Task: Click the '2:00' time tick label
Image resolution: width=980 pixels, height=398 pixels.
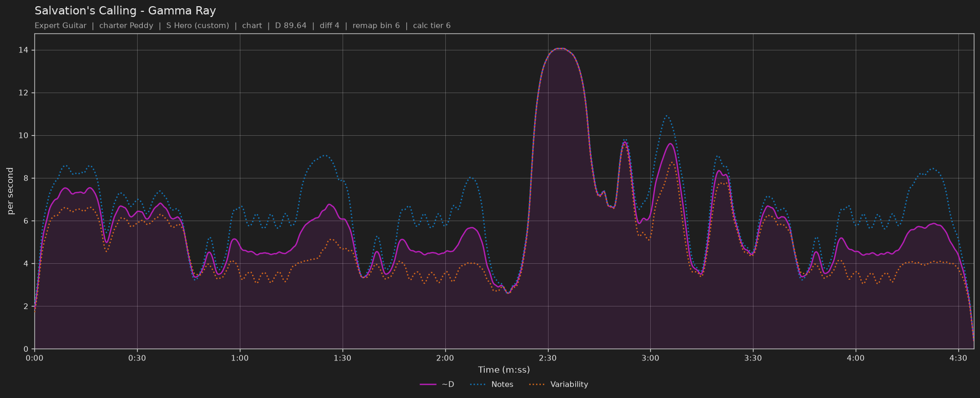Action: (x=445, y=358)
